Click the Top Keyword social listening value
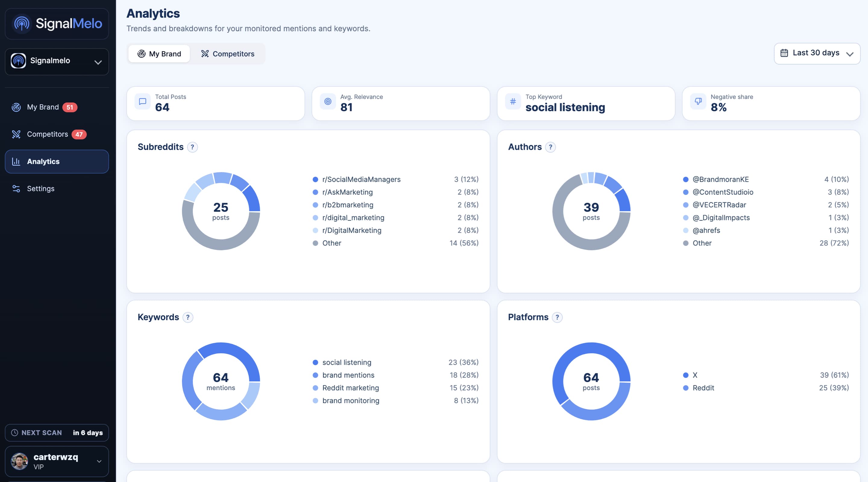The image size is (868, 482). (x=565, y=108)
